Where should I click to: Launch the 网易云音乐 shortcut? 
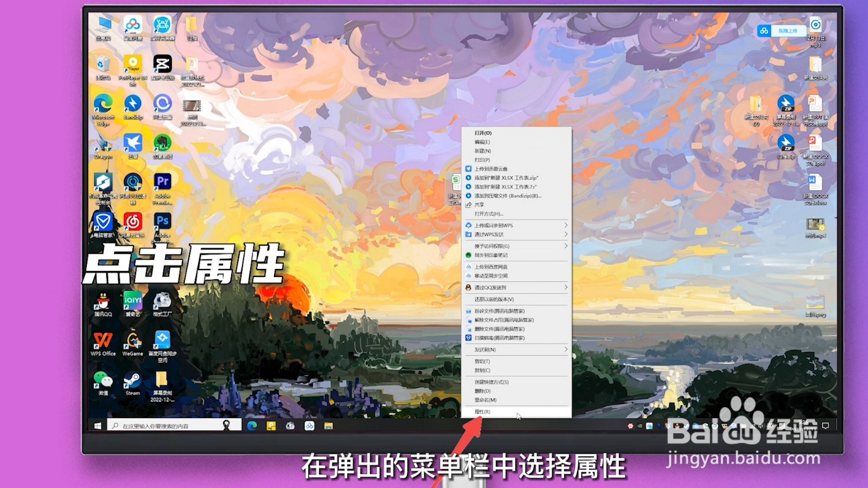tap(133, 225)
